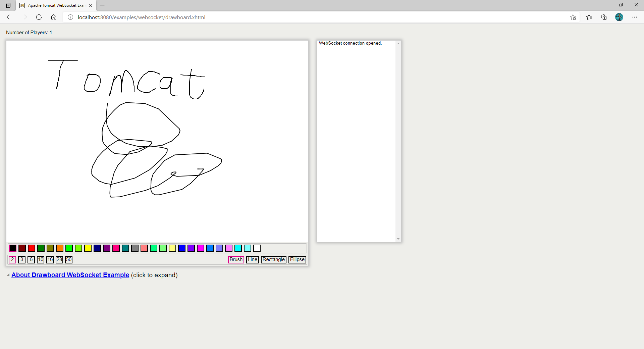Viewport: 644px width, 349px height.
Task: Restore down the browser window
Action: 621,5
